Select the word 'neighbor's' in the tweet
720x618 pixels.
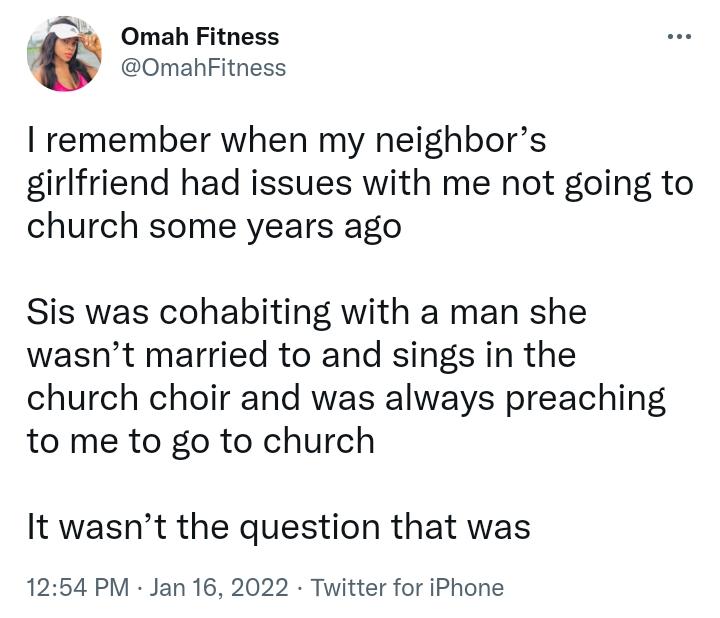[461, 140]
